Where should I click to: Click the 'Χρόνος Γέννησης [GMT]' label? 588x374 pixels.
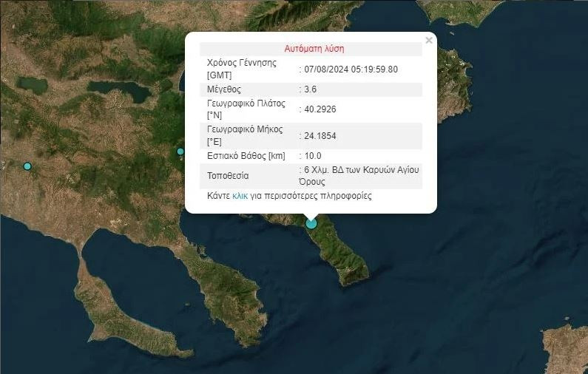[241, 69]
